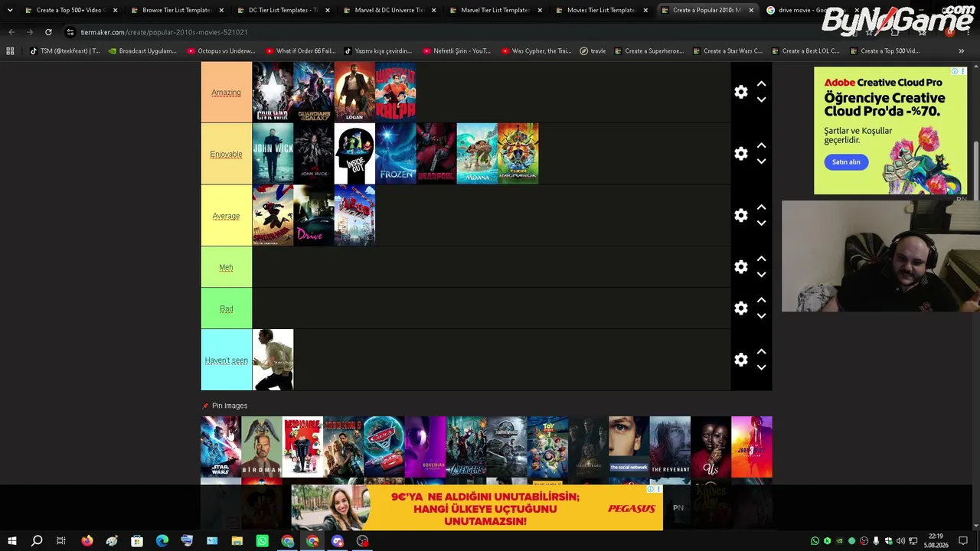
Task: Select the Enjoyable tier label
Action: [x=226, y=155]
